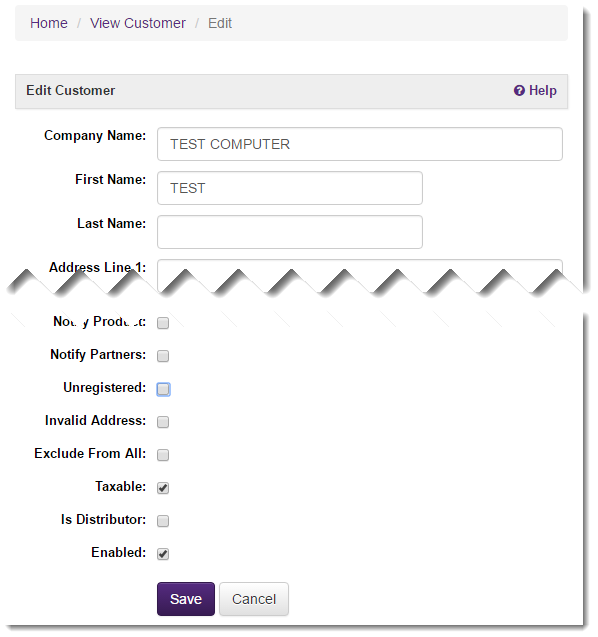The height and width of the screenshot is (637, 598).
Task: Click the Edit breadcrumb item
Action: tap(220, 23)
